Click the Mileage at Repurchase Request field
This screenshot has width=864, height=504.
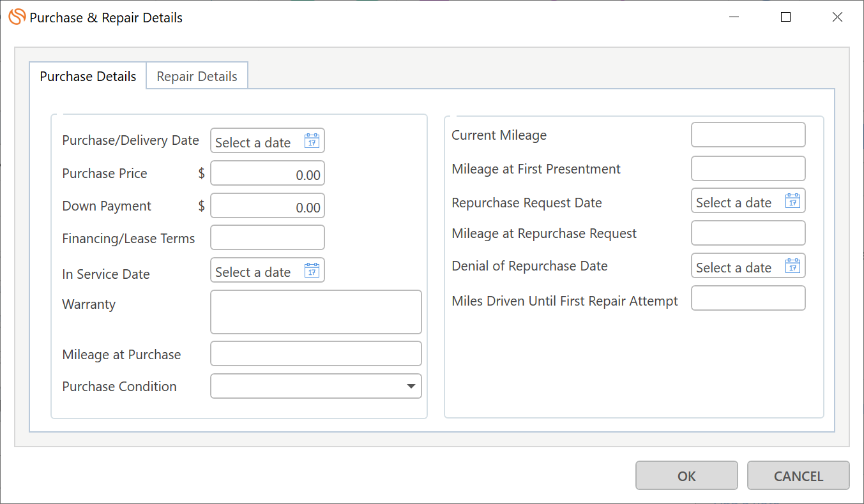[x=748, y=233]
